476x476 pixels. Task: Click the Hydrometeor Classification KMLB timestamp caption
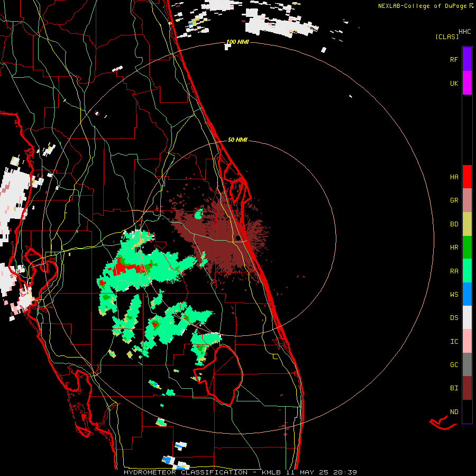[x=240, y=472]
